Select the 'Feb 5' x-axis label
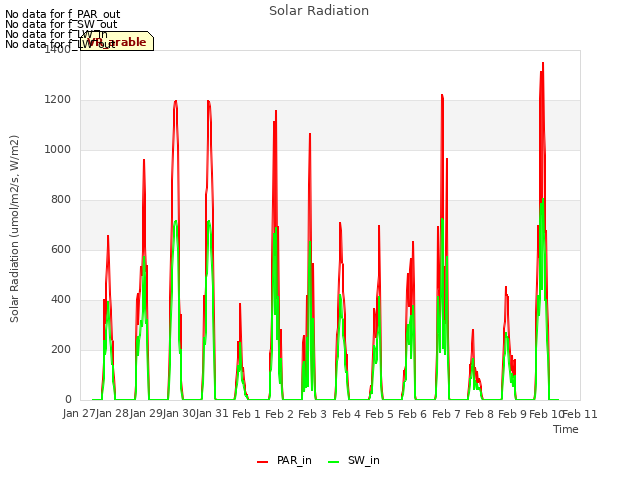The width and height of the screenshot is (640, 480). click(379, 414)
